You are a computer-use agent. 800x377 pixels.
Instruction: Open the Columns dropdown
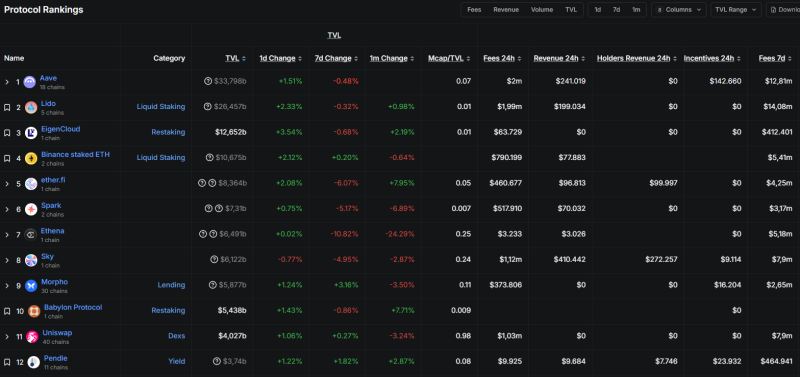pos(679,10)
